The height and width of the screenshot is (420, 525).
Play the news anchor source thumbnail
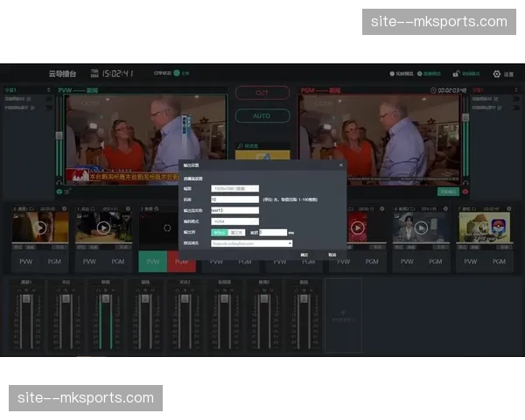pos(421,227)
